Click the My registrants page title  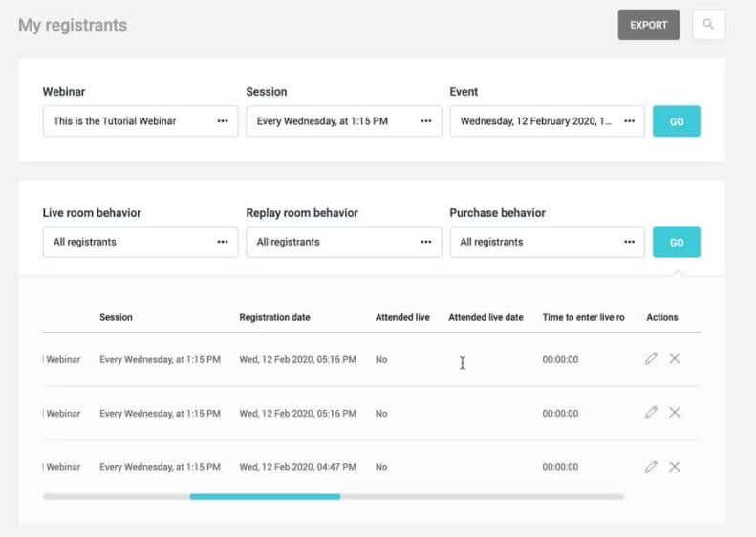point(73,25)
